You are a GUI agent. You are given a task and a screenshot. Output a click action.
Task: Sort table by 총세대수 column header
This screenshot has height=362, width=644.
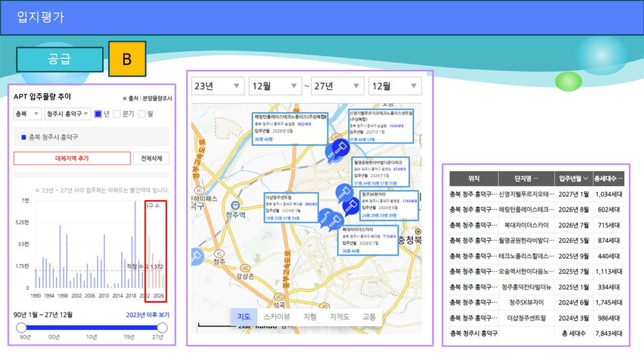point(608,178)
